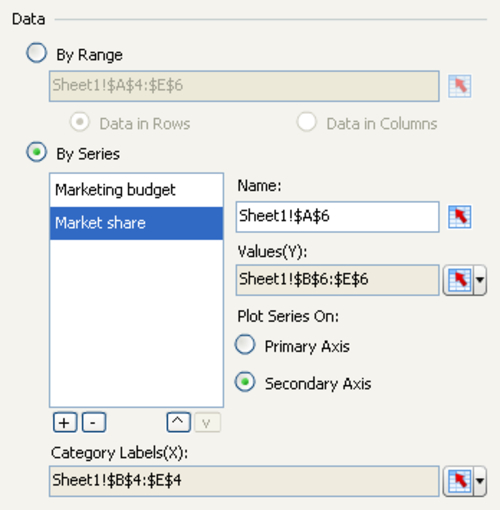Move Market share series up
This screenshot has height=510, width=500.
click(x=178, y=422)
